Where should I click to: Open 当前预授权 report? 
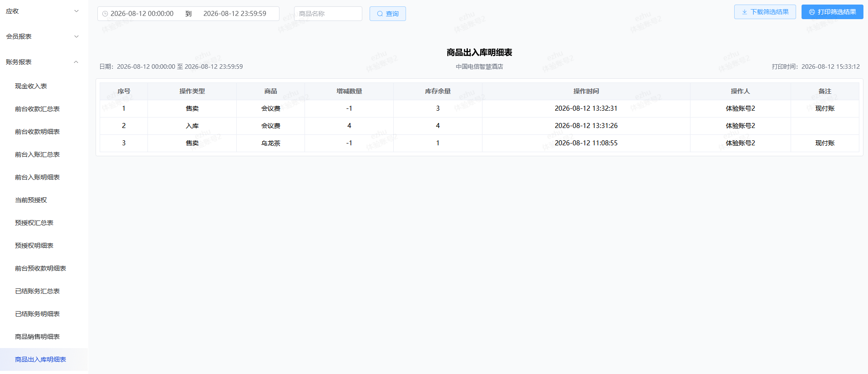tap(31, 200)
